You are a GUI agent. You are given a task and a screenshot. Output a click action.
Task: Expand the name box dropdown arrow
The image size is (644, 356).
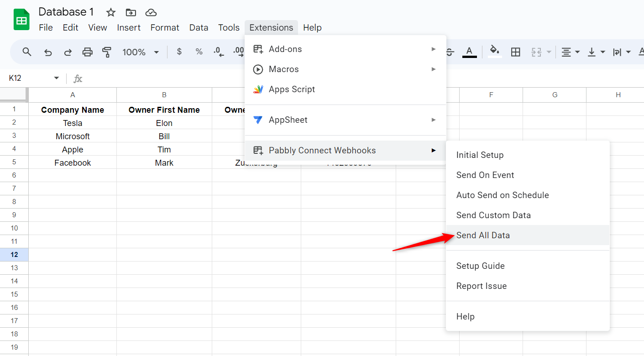pyautogui.click(x=57, y=78)
